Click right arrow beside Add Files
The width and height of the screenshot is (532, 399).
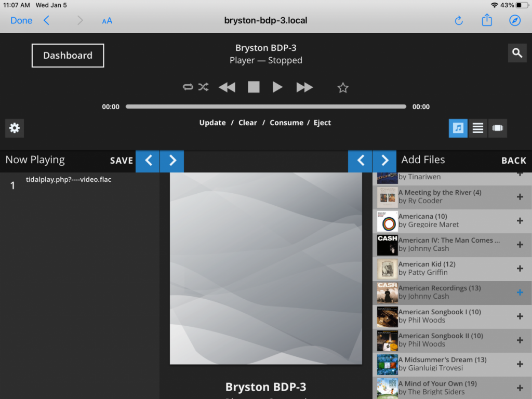[384, 161]
